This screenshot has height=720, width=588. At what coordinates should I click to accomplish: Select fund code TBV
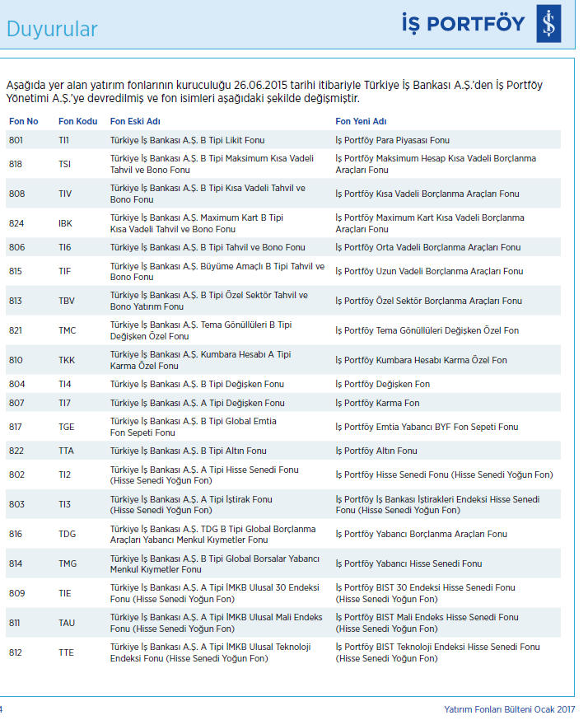(x=66, y=301)
